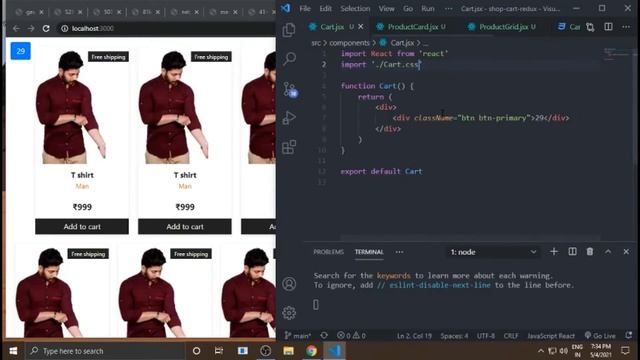This screenshot has height=360, width=640.
Task: Show hidden system tray icons
Action: click(x=541, y=351)
